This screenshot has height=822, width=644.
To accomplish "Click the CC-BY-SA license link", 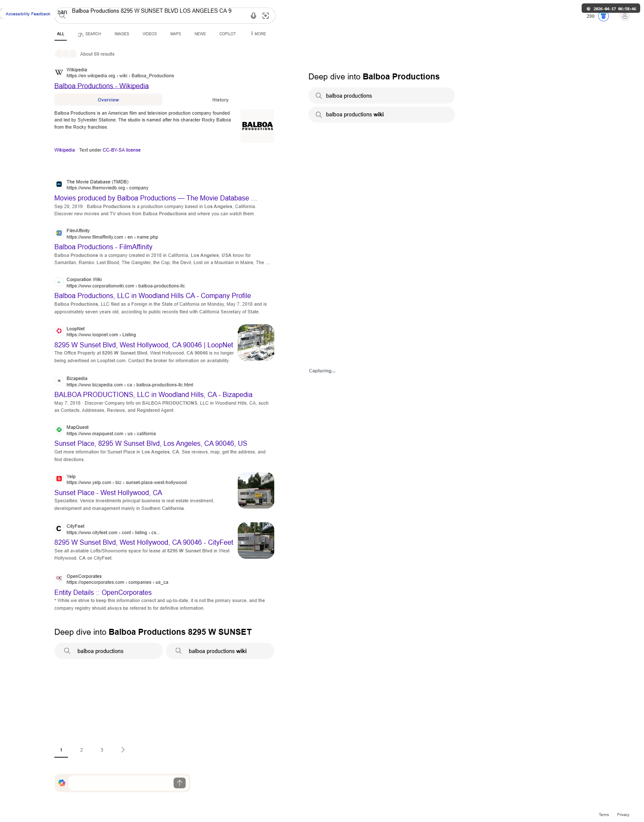I will tap(121, 150).
